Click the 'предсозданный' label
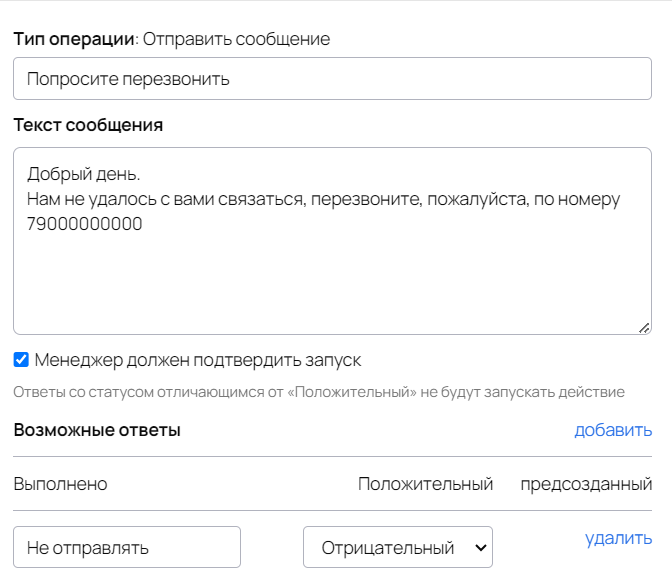This screenshot has width=672, height=580. [586, 484]
